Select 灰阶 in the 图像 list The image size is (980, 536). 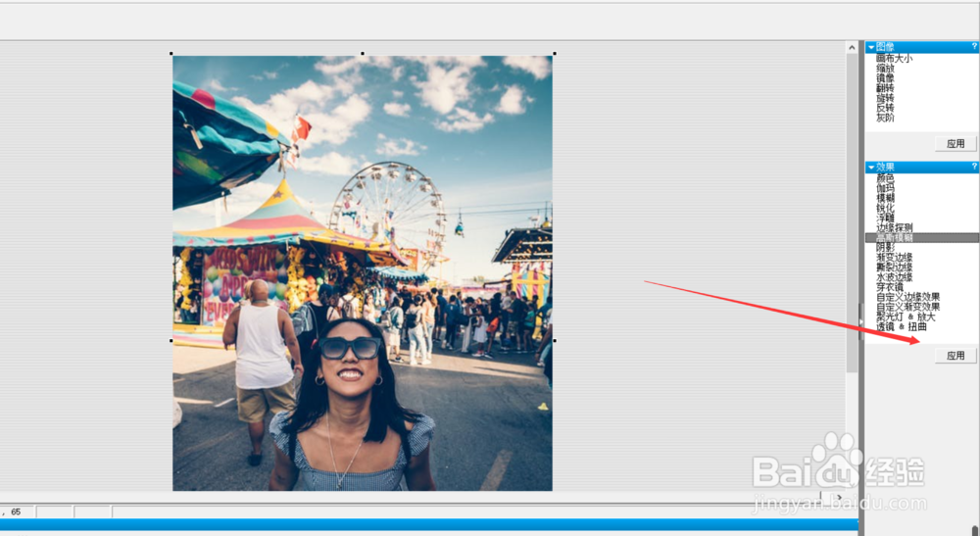[885, 118]
